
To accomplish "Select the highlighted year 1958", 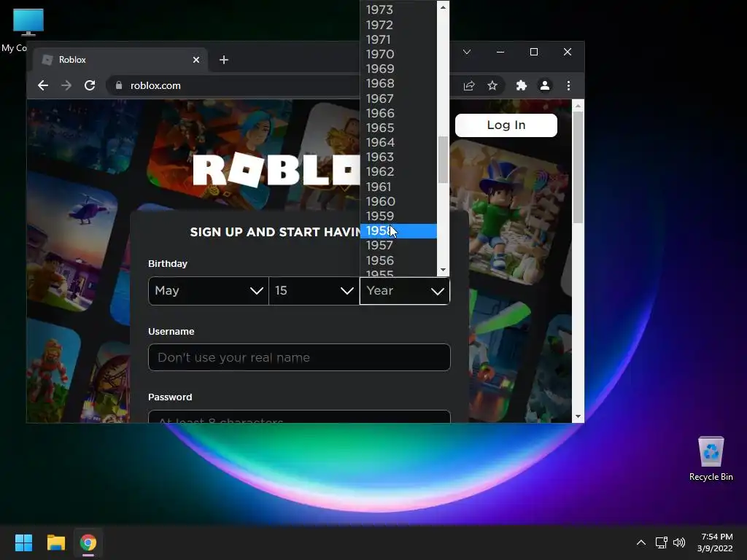I will (398, 231).
